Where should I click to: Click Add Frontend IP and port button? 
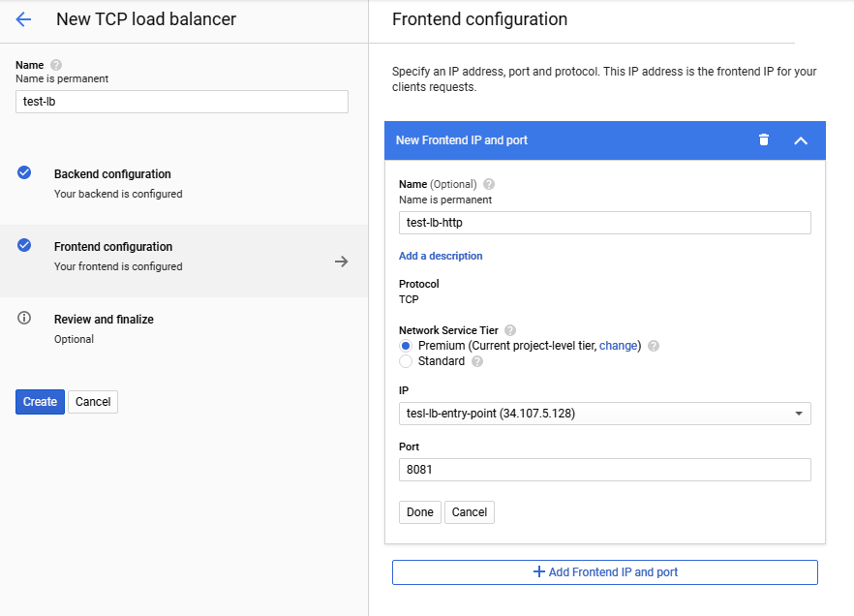(x=604, y=572)
